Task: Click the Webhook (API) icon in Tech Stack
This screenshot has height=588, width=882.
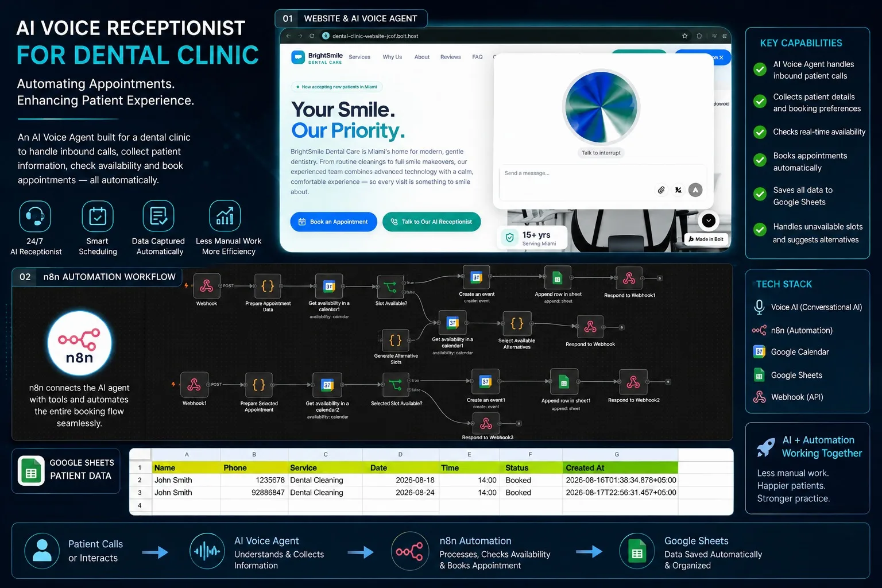Action: pos(759,397)
